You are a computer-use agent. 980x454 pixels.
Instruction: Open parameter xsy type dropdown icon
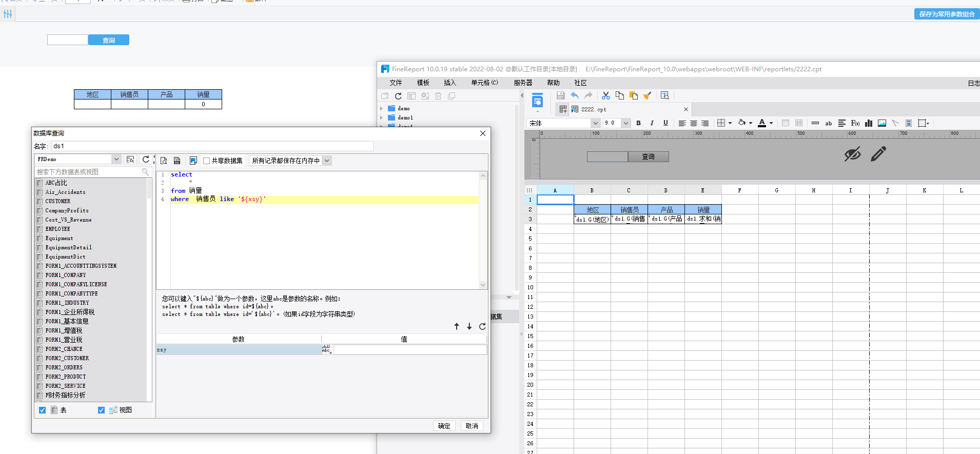point(327,349)
